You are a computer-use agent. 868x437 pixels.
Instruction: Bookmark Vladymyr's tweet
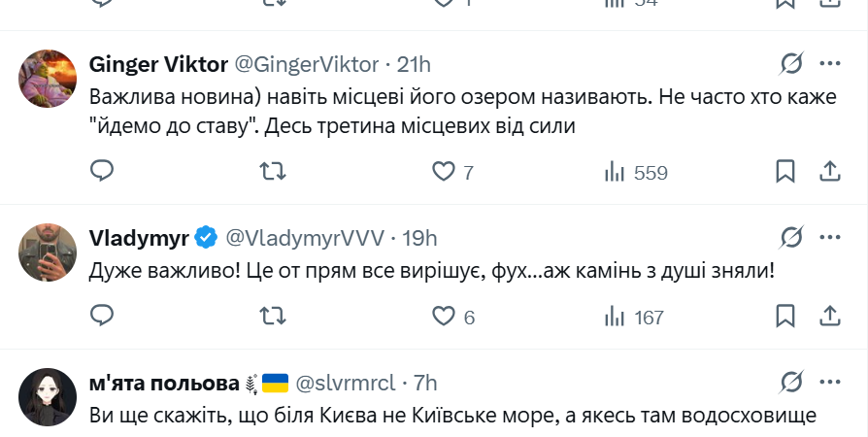tap(785, 316)
